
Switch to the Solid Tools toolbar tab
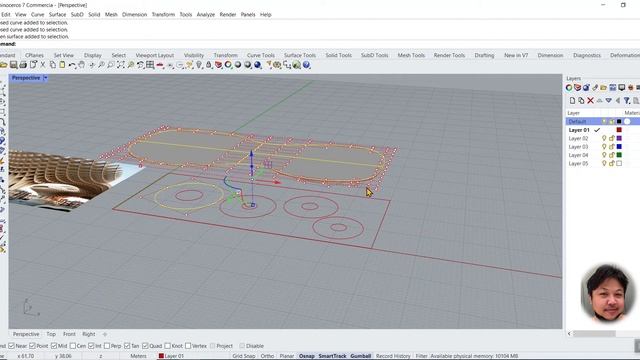(x=338, y=55)
